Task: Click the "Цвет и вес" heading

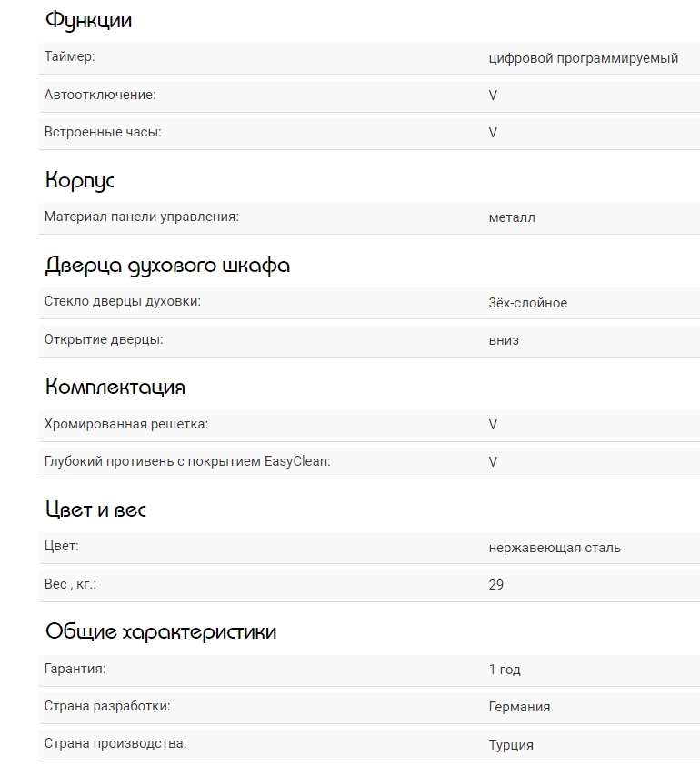Action: pyautogui.click(x=95, y=509)
